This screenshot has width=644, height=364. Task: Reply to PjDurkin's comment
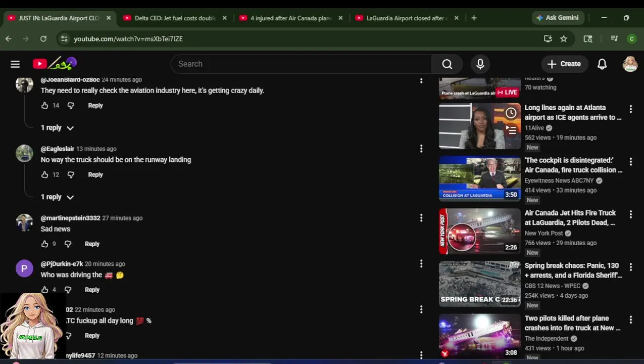click(x=92, y=290)
